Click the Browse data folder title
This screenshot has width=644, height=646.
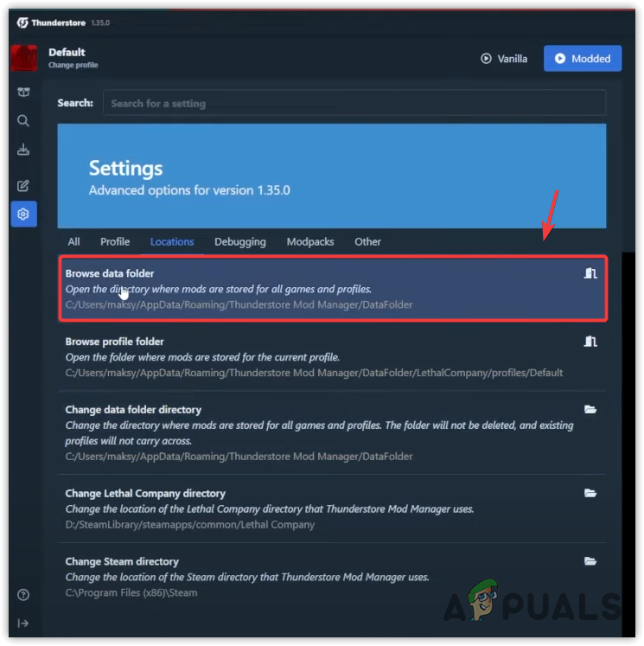[110, 273]
